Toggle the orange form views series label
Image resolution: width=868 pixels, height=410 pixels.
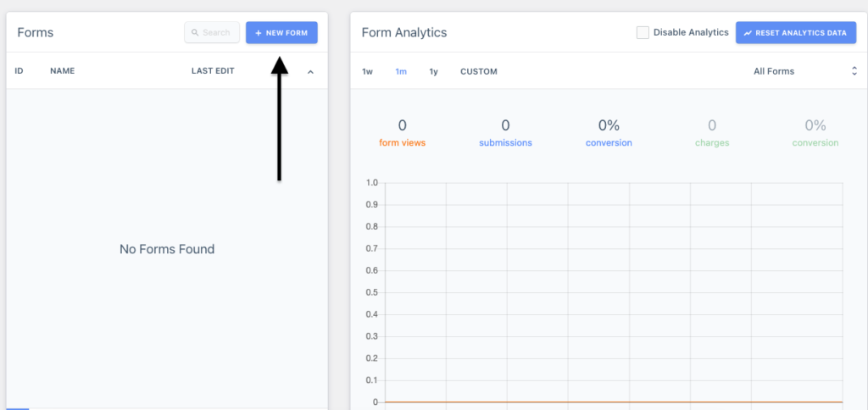[x=402, y=143]
